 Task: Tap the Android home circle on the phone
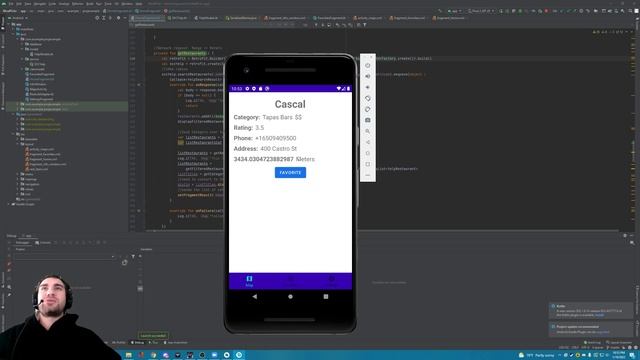click(290, 297)
